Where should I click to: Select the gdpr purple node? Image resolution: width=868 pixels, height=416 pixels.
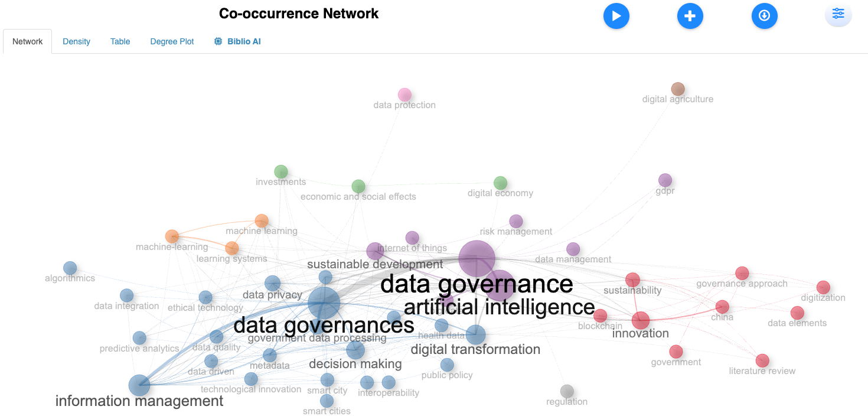(665, 180)
